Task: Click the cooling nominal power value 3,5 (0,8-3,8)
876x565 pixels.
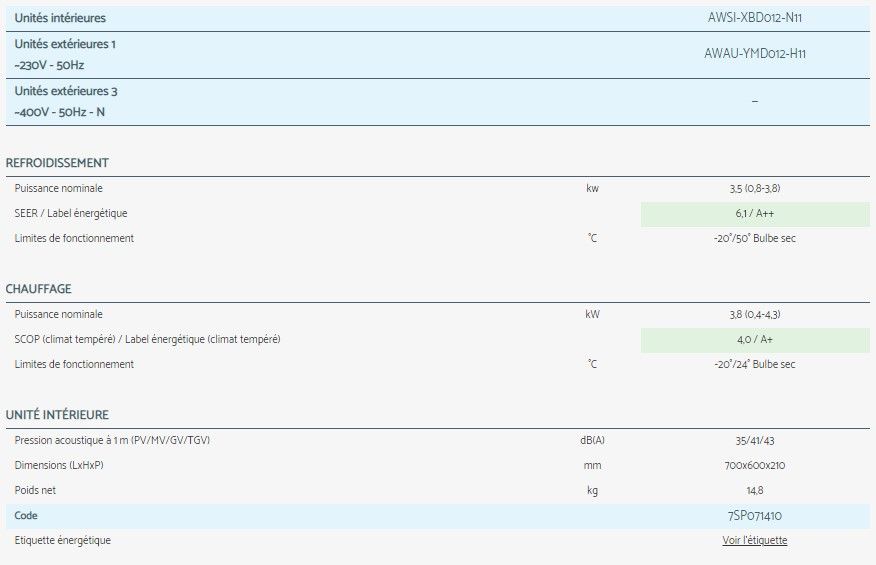Action: (x=754, y=188)
